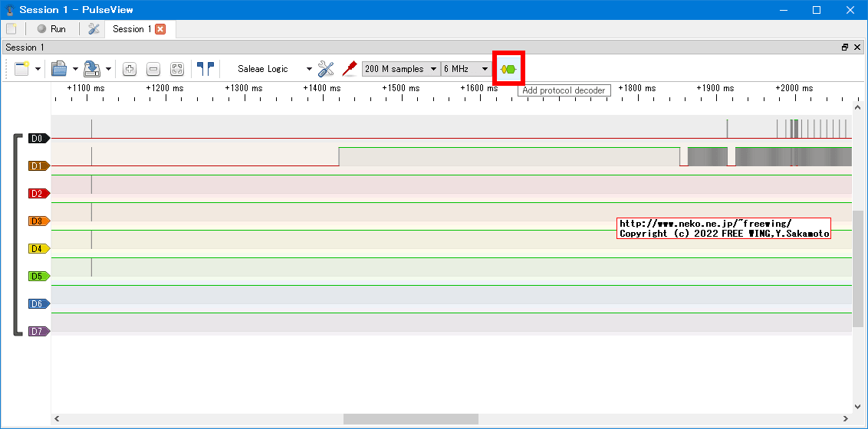Zoom to fit the whole capture
868x429 pixels.
(176, 69)
